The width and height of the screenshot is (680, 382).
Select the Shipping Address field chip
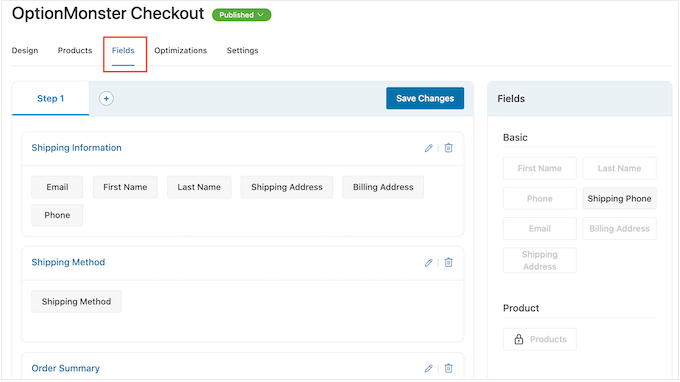[287, 187]
